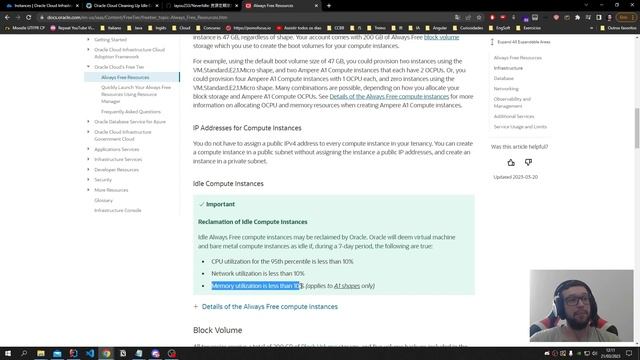The height and width of the screenshot is (360, 640).
Task: Click the Idle Compute Instances heading
Action: pos(228,184)
